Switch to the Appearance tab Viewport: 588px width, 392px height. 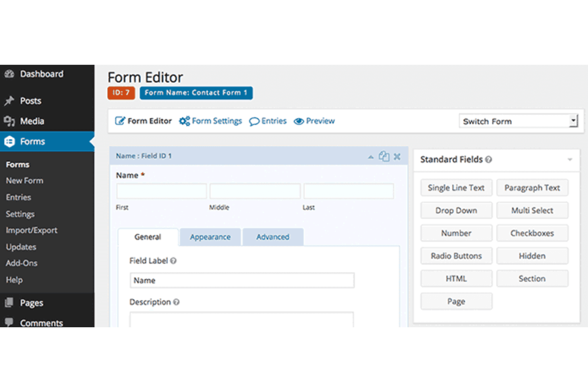[x=210, y=237]
